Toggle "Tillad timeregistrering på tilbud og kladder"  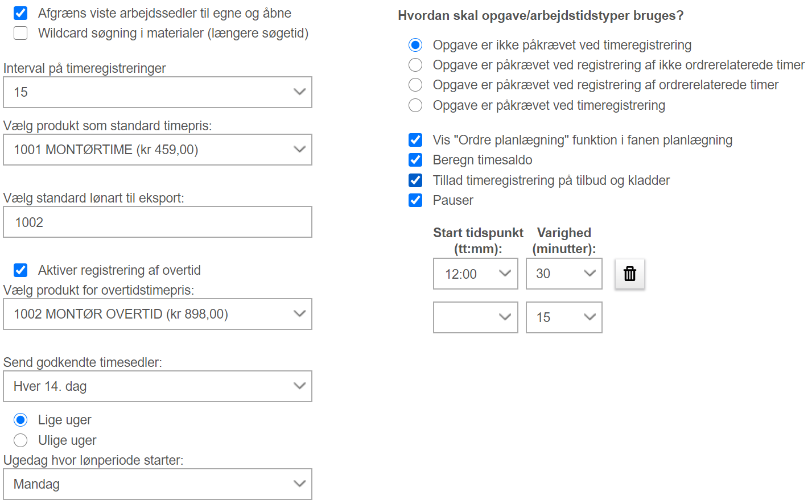tap(415, 180)
